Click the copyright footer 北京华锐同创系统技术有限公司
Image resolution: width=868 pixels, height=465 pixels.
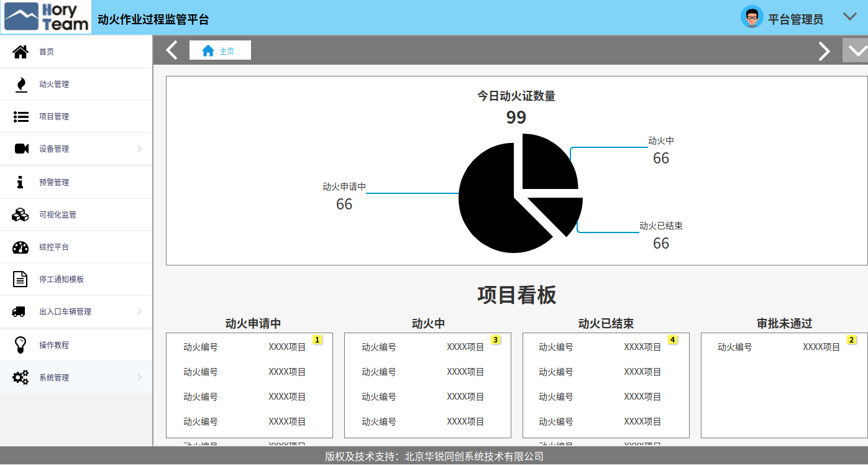click(474, 456)
